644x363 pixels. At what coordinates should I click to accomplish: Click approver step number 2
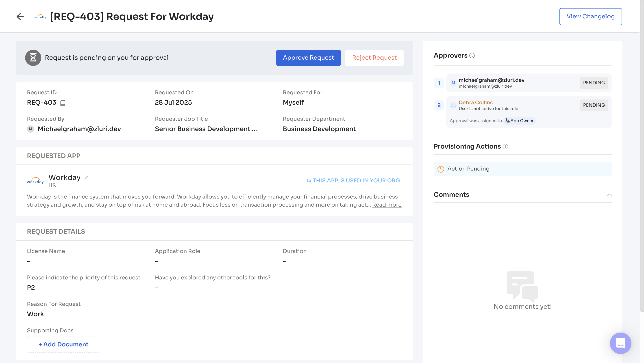[x=439, y=105]
